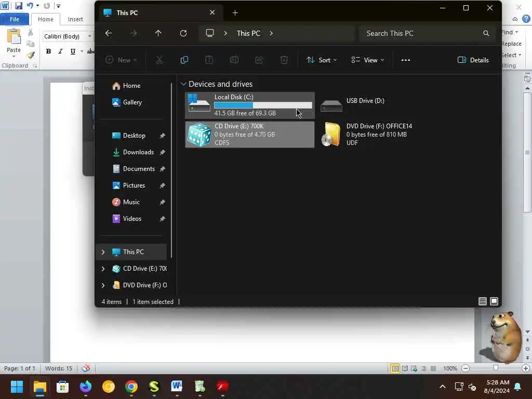The height and width of the screenshot is (399, 532).
Task: Click the Word Help question mark
Action: click(526, 19)
